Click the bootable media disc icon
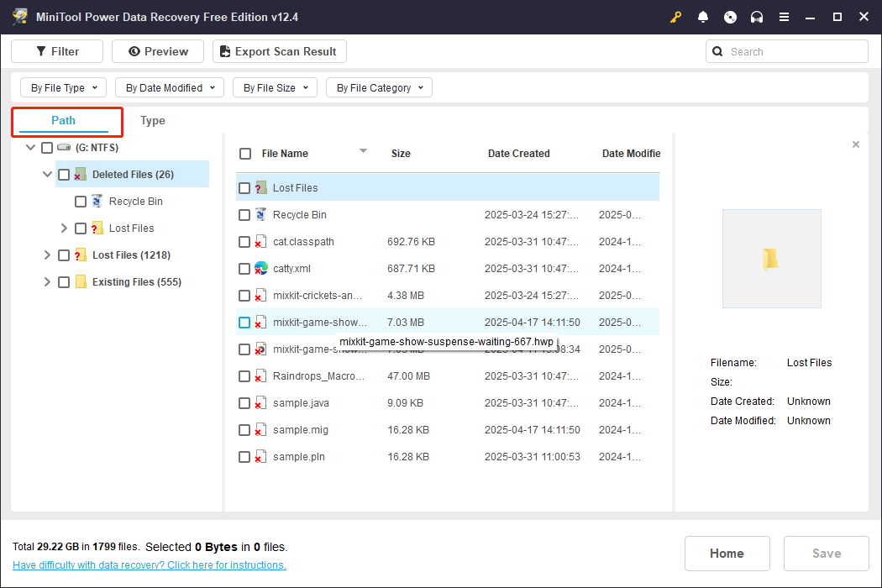This screenshot has width=882, height=588. pyautogui.click(x=730, y=17)
